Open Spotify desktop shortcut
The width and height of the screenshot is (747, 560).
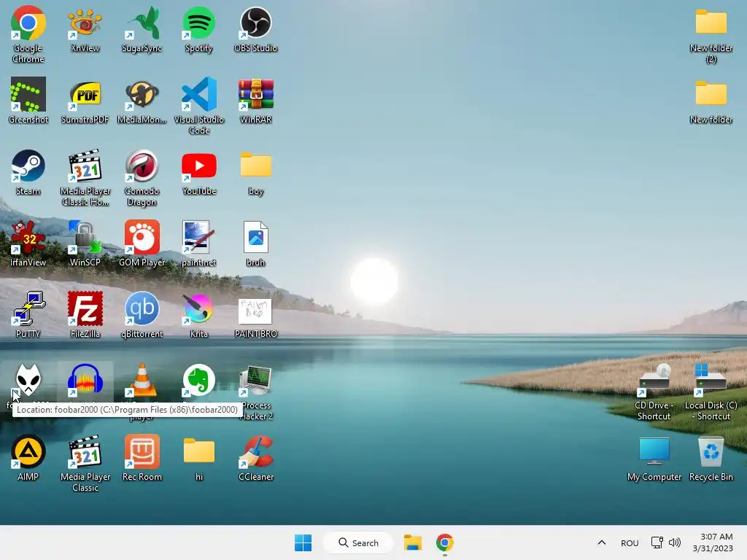[x=198, y=23]
